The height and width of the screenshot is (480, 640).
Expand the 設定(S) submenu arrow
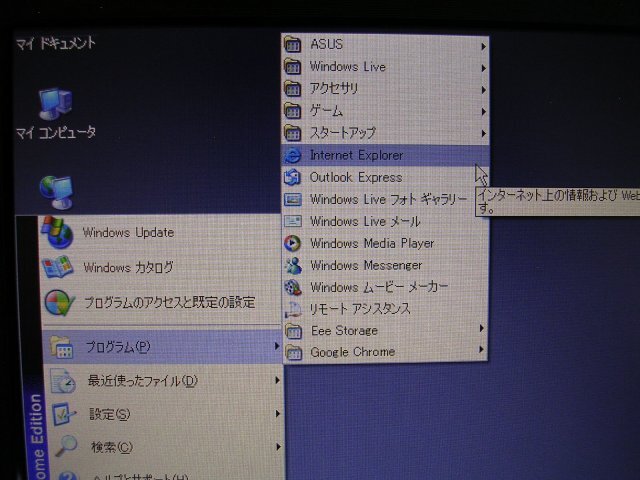(277, 414)
